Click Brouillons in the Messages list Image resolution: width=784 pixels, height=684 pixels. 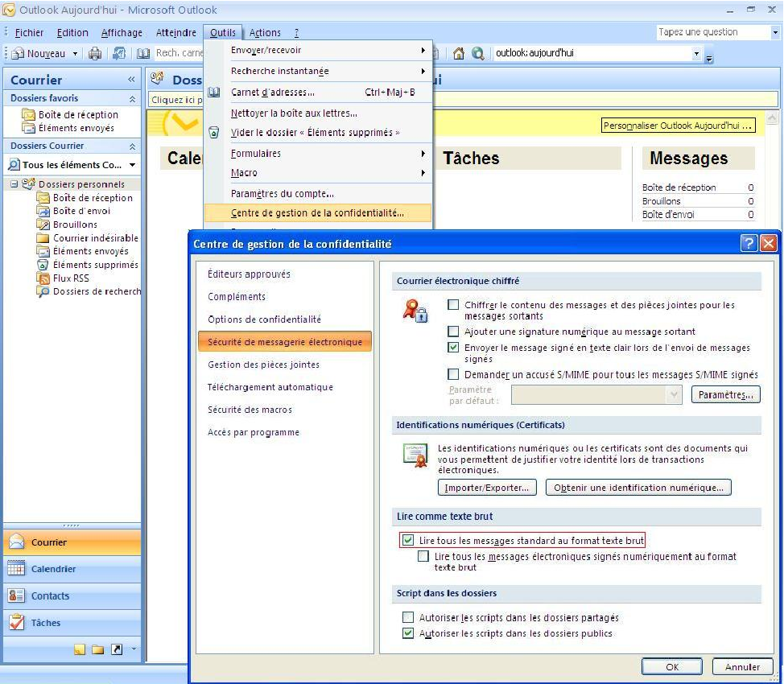point(661,201)
